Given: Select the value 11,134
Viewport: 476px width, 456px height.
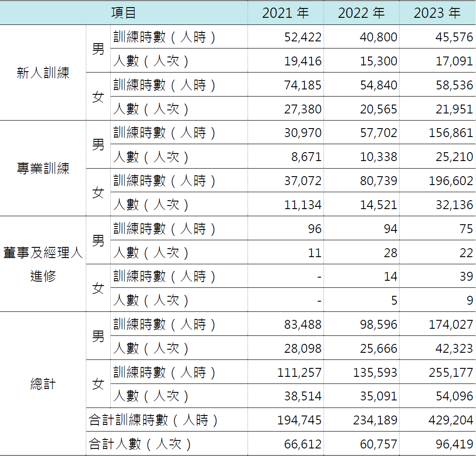Looking at the screenshot, I should 303,205.
